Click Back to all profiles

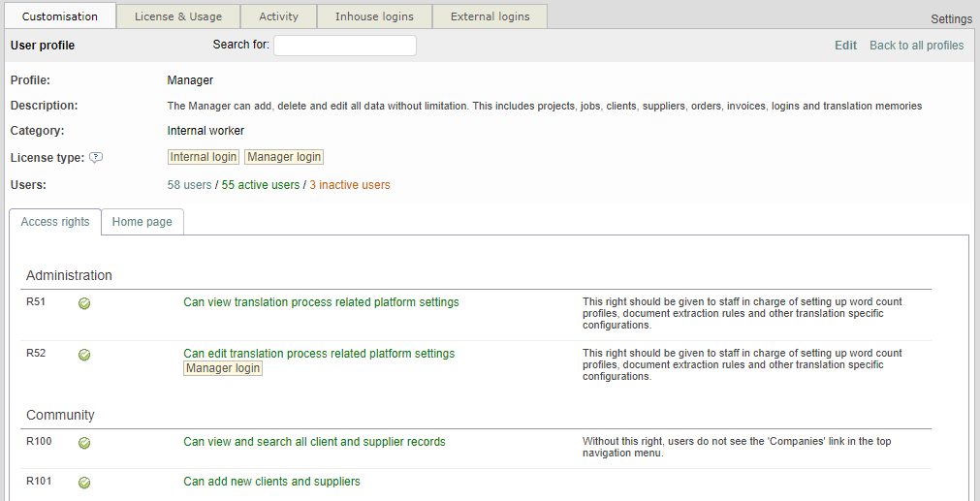(916, 46)
